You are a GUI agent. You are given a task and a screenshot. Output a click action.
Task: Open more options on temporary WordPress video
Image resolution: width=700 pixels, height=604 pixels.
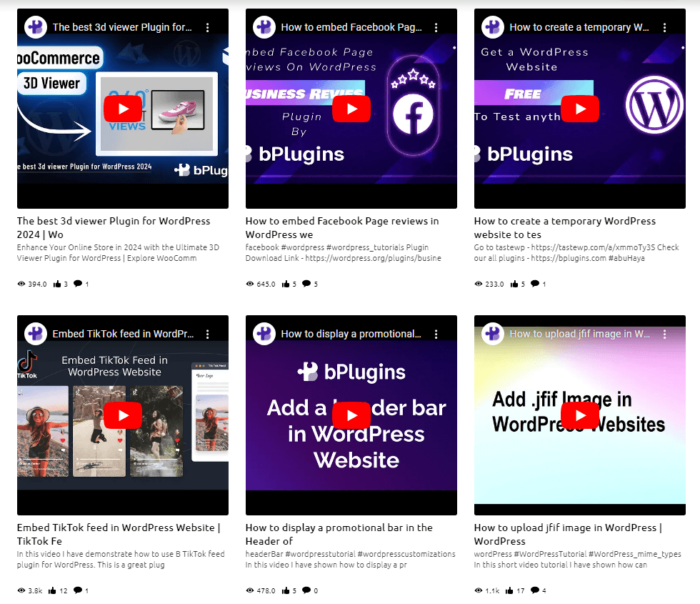tap(665, 27)
